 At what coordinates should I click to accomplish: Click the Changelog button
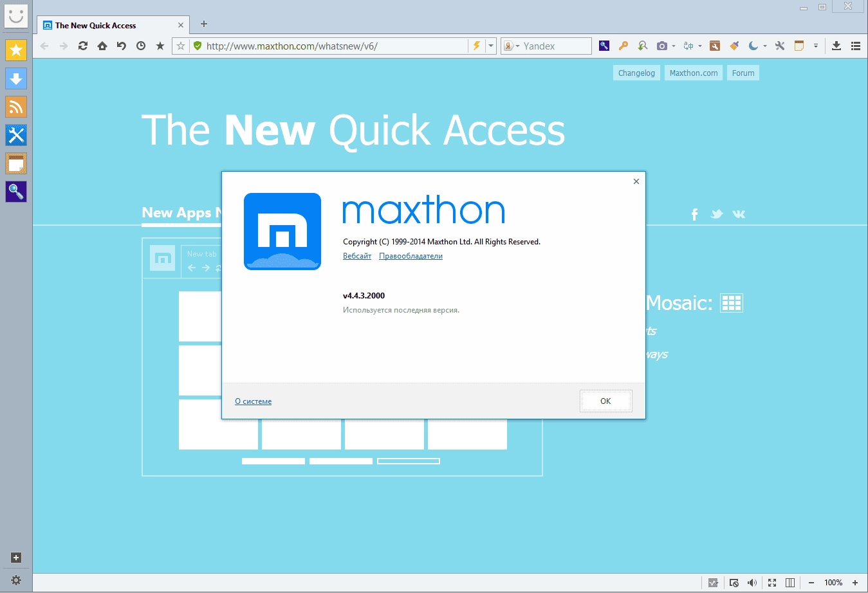coord(636,73)
